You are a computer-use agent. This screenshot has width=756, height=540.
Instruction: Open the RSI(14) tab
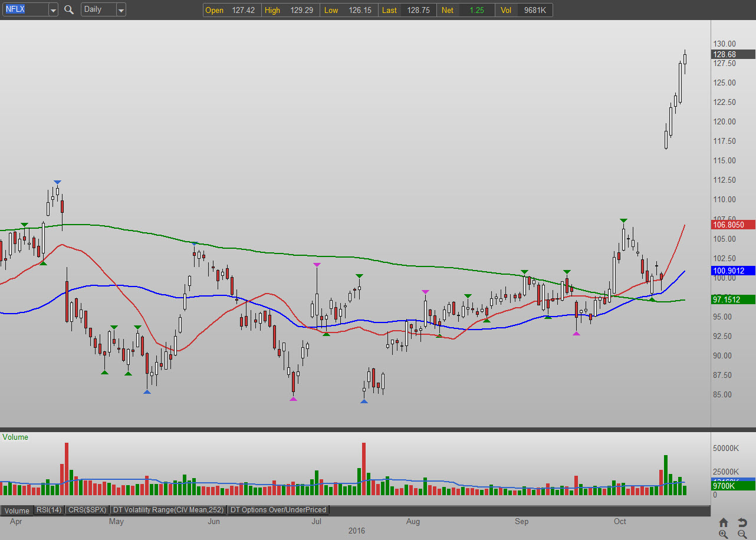49,510
